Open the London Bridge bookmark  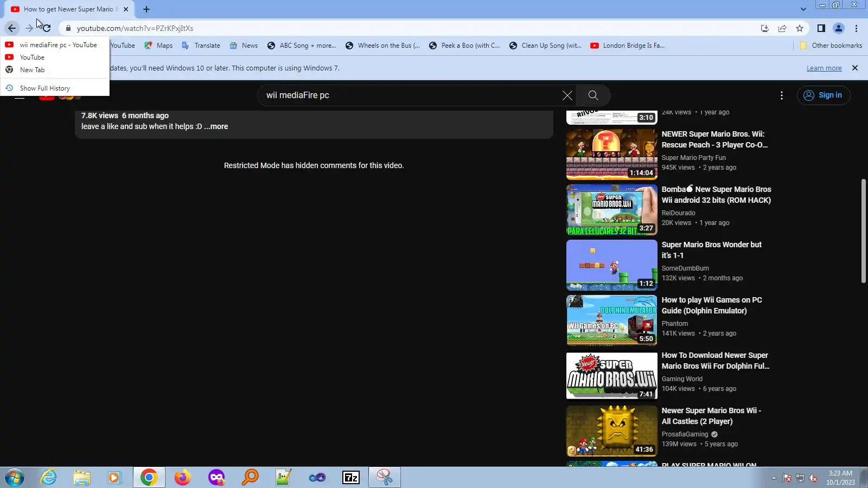click(627, 46)
